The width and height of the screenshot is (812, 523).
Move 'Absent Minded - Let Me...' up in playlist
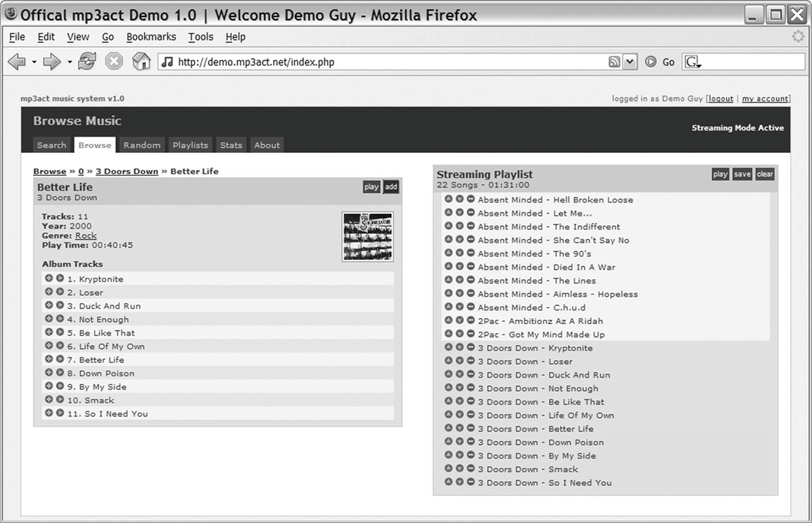(x=448, y=212)
